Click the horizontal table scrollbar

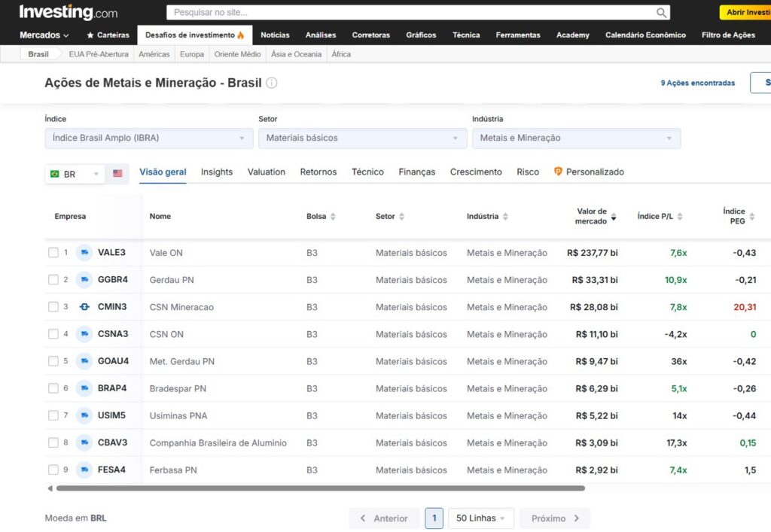pyautogui.click(x=321, y=488)
